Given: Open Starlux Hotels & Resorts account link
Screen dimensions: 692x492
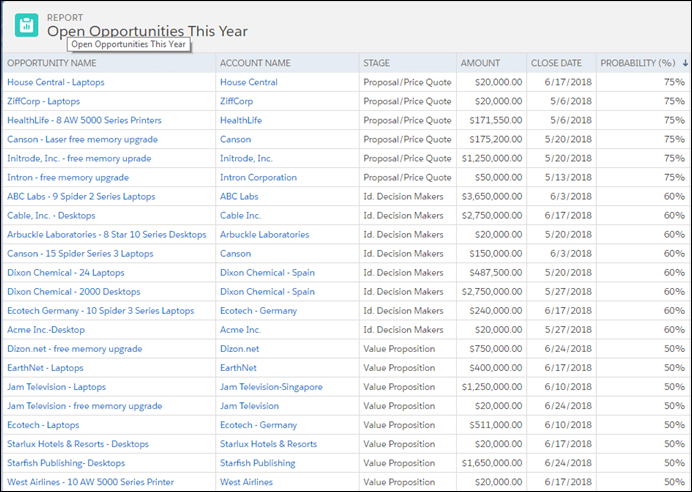Looking at the screenshot, I should 269,444.
